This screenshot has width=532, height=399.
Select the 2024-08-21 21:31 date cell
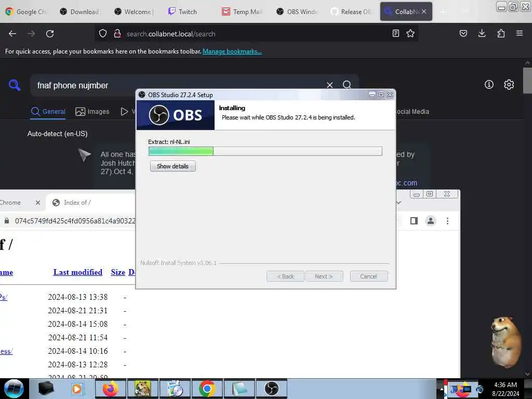click(78, 311)
